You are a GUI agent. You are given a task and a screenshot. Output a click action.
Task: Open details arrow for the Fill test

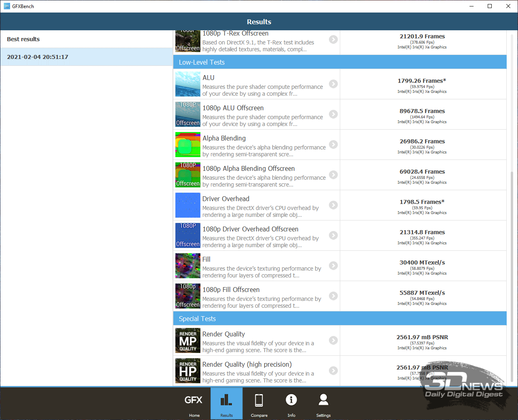[x=333, y=265]
